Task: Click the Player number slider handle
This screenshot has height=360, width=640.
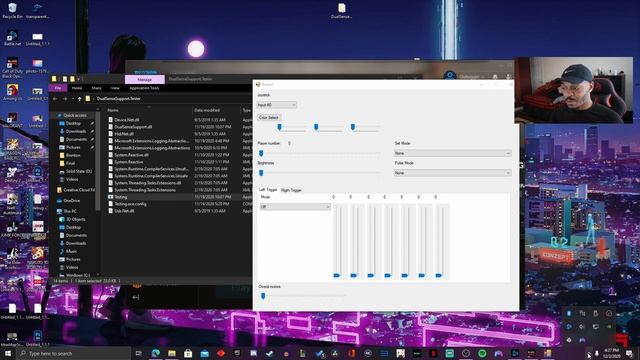Action: click(261, 153)
